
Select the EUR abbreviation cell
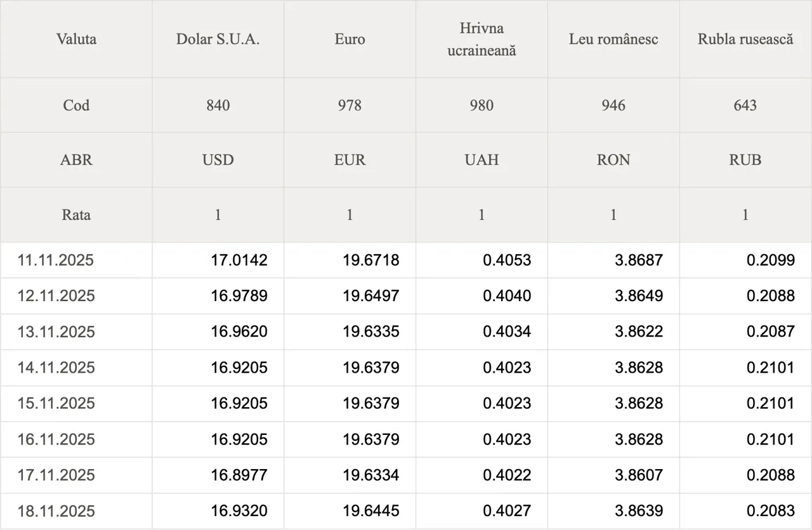pos(350,160)
